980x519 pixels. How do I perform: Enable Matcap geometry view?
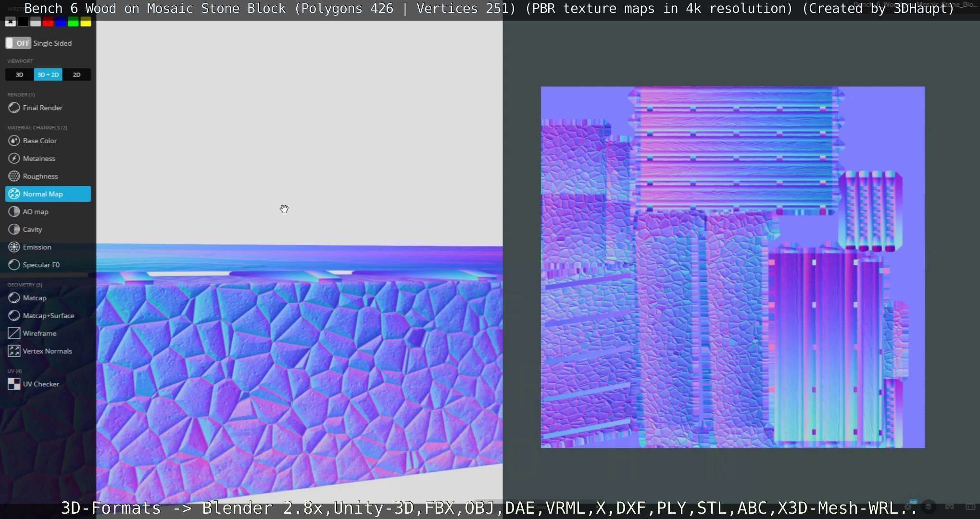pyautogui.click(x=35, y=298)
